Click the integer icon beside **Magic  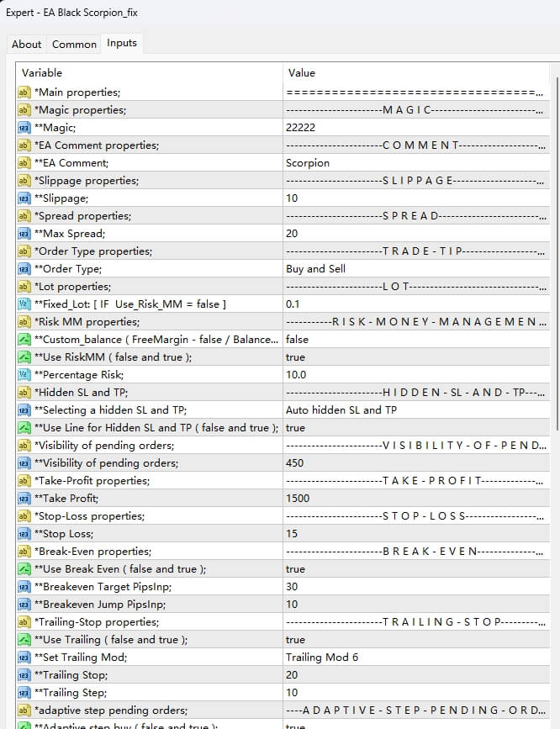click(24, 128)
